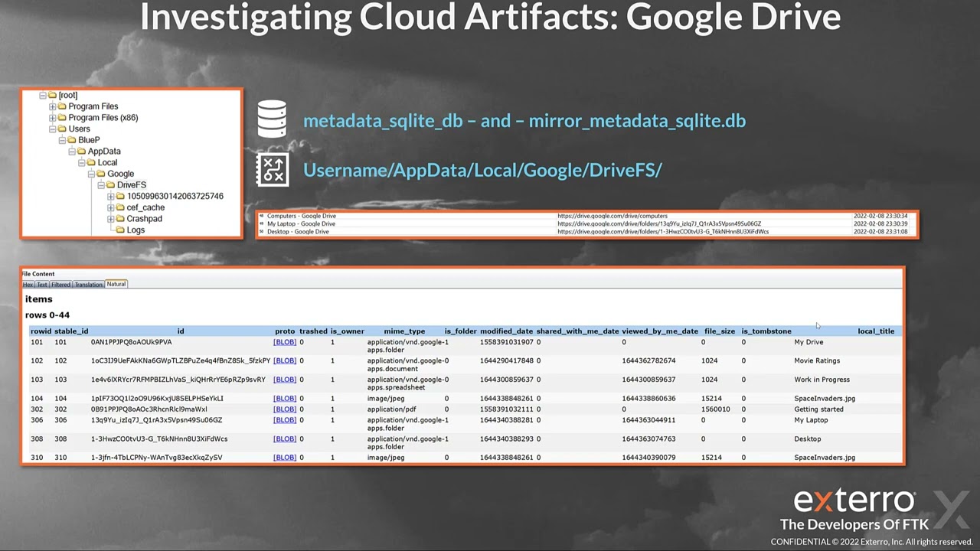Image resolution: width=980 pixels, height=551 pixels.
Task: Expand the Program Files (x86) tree node
Action: 52,118
